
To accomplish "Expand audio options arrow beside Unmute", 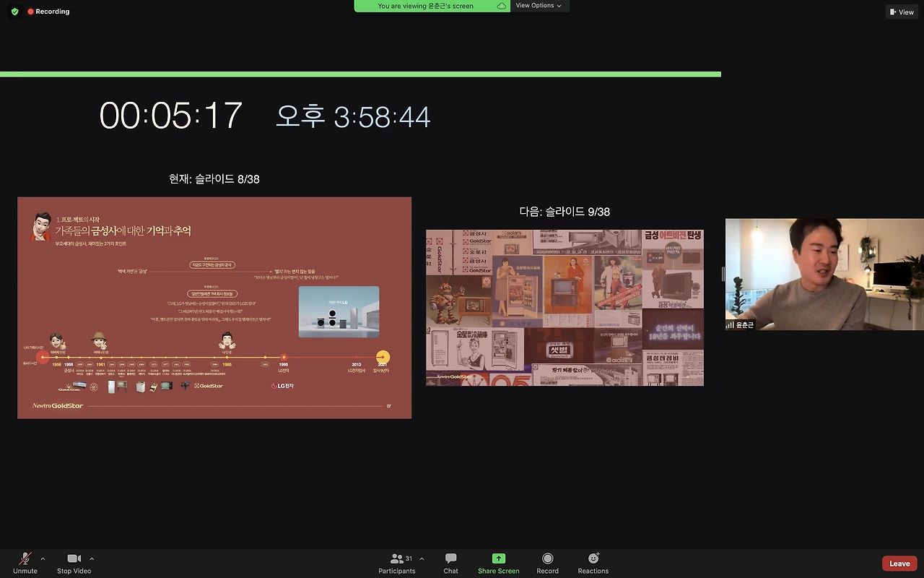I will [x=43, y=558].
